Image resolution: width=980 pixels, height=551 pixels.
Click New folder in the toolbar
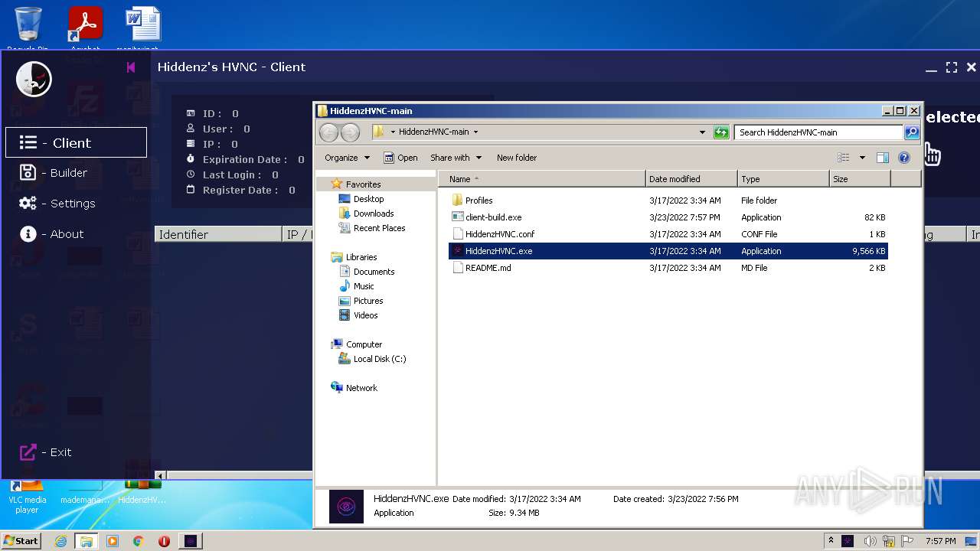coord(517,158)
